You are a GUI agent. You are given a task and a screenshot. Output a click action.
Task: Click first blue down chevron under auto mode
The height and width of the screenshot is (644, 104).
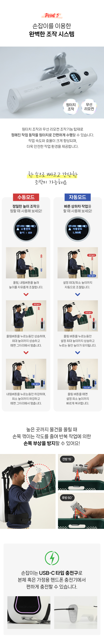78,295
